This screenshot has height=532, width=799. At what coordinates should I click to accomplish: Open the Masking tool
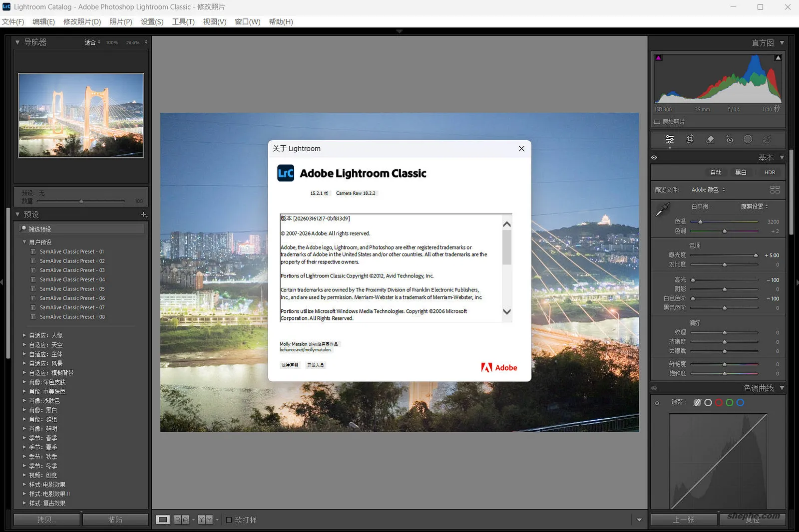coord(748,140)
